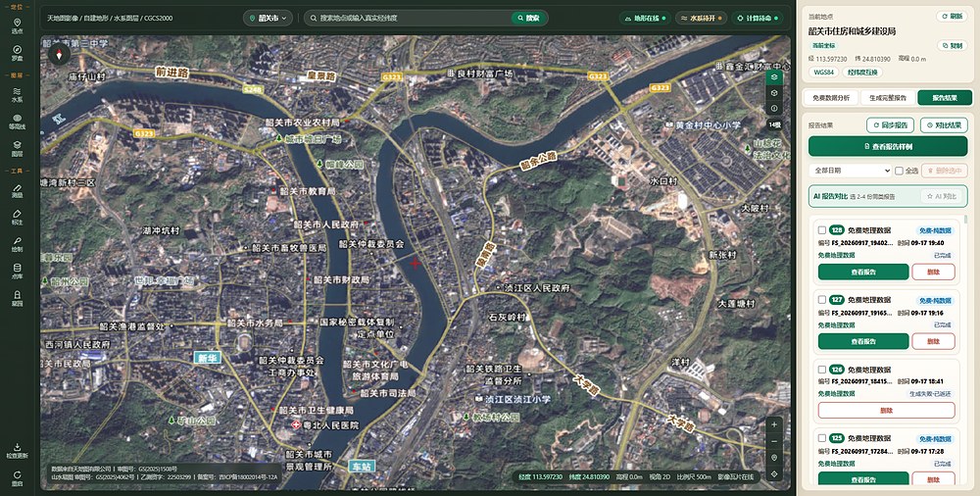Click the 14级 zoom level indicator
Image resolution: width=980 pixels, height=496 pixels.
coord(774,125)
